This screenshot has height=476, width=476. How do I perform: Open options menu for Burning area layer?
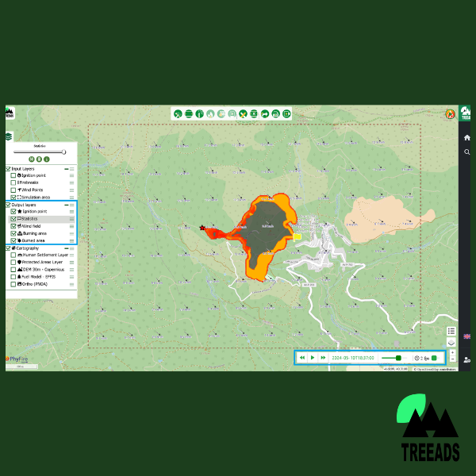pyautogui.click(x=72, y=233)
